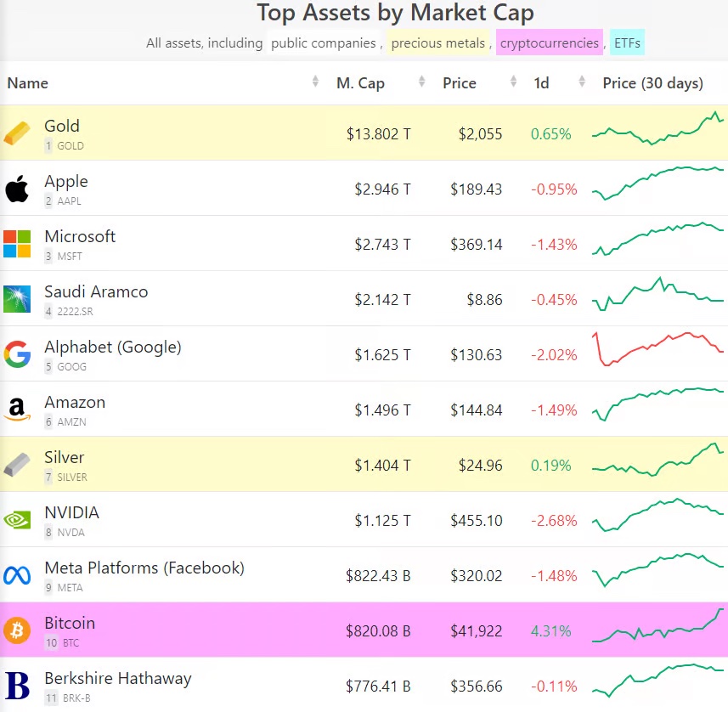The height and width of the screenshot is (712, 728).
Task: Click the NVIDIA logo icon
Action: coord(17,520)
